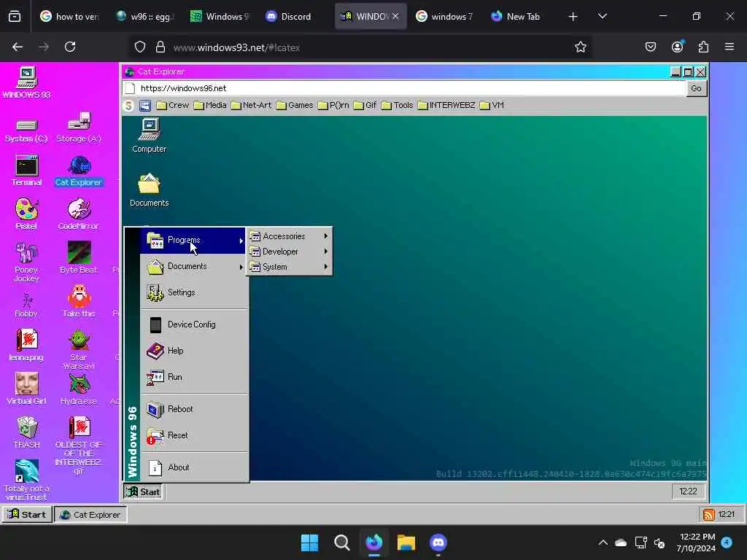
Task: Open Firefox from Windows taskbar
Action: point(374,542)
